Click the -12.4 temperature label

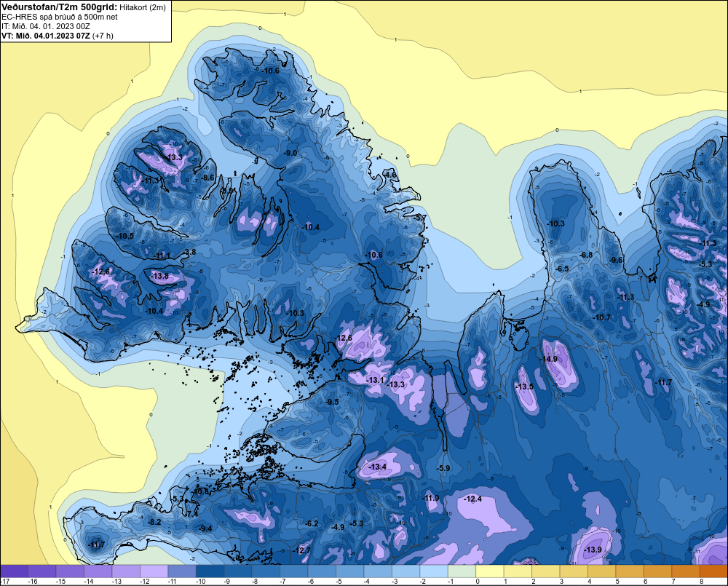473,499
